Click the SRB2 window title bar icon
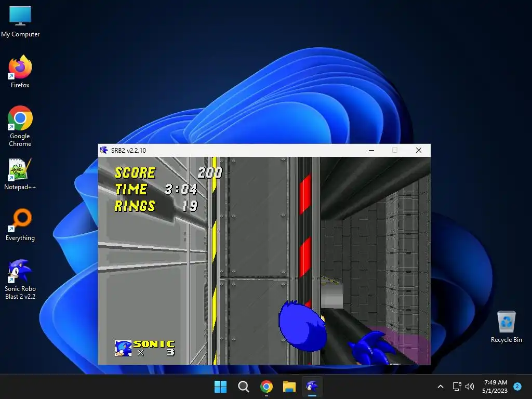The width and height of the screenshot is (532, 399). point(104,150)
